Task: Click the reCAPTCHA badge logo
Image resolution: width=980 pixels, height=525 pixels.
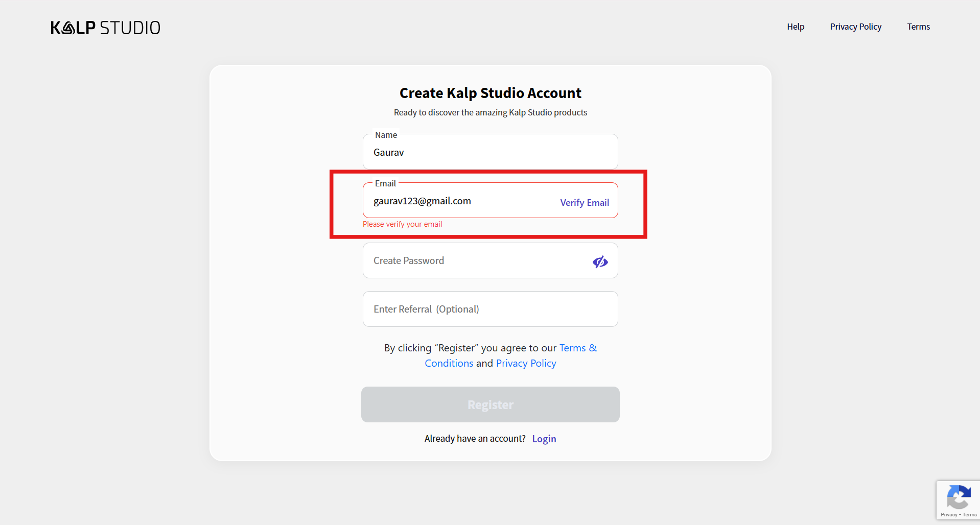Action: [x=959, y=497]
